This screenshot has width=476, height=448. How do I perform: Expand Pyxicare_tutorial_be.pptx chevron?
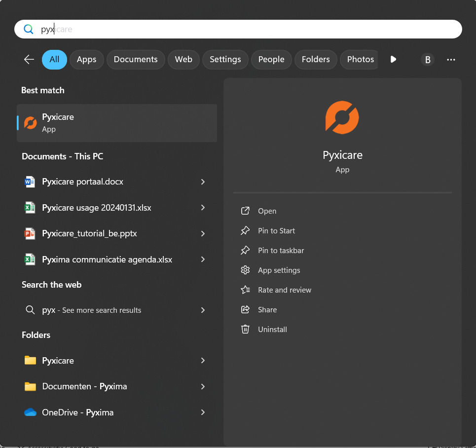pyautogui.click(x=203, y=233)
